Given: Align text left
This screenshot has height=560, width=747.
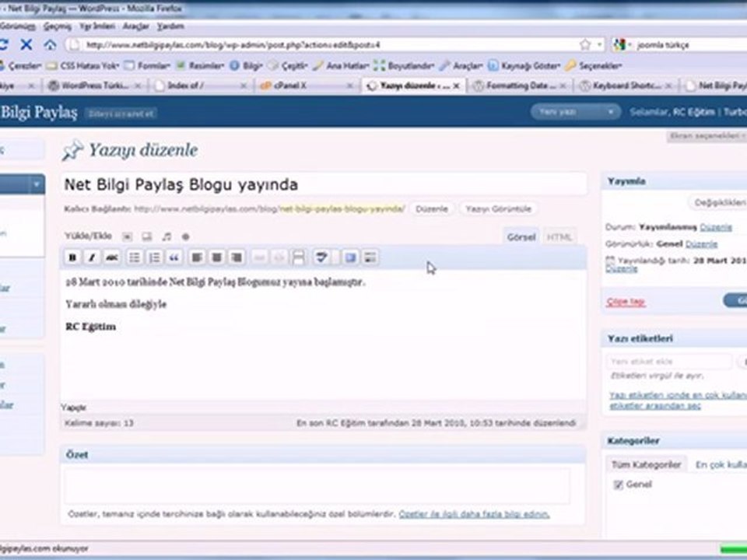Looking at the screenshot, I should click(197, 257).
